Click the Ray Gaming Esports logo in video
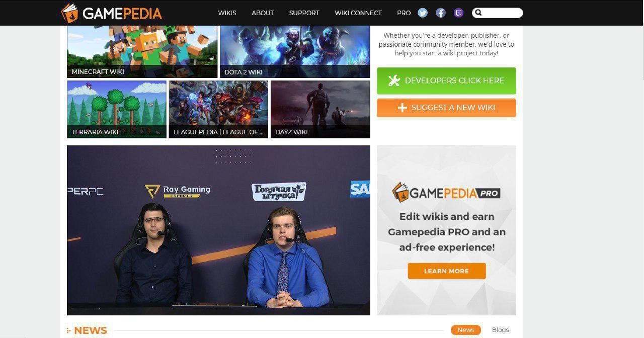 [178, 191]
